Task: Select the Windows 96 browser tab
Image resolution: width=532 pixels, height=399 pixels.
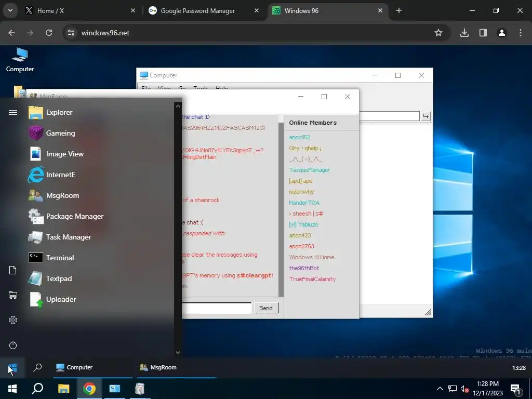Action: coord(328,11)
